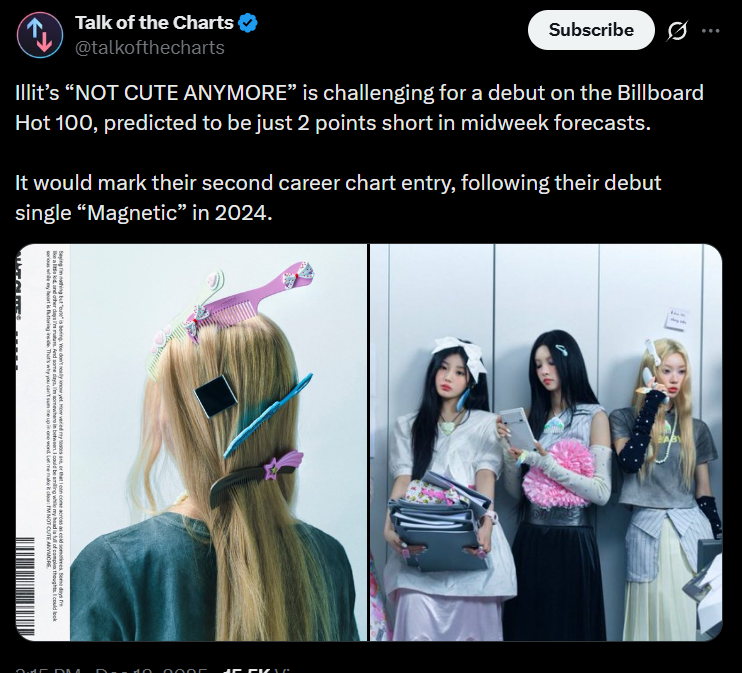Click the blue verified badge
Screen dimensions: 742x673
(x=249, y=23)
